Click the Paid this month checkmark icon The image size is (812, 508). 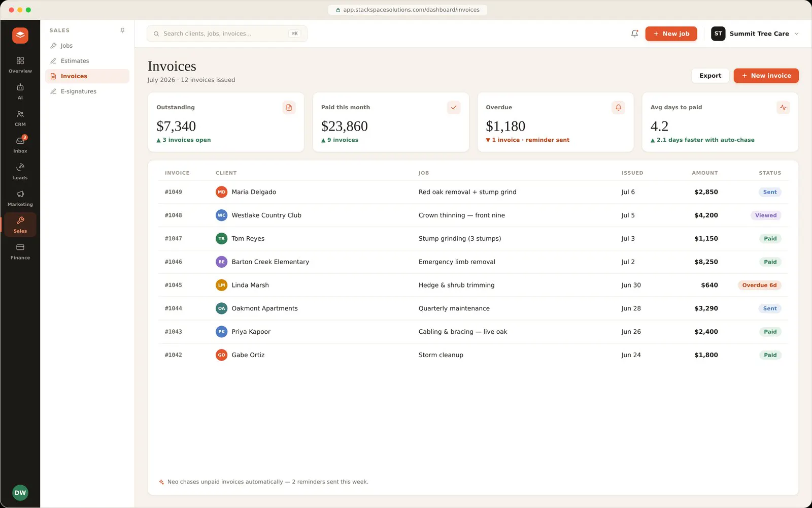tap(454, 107)
